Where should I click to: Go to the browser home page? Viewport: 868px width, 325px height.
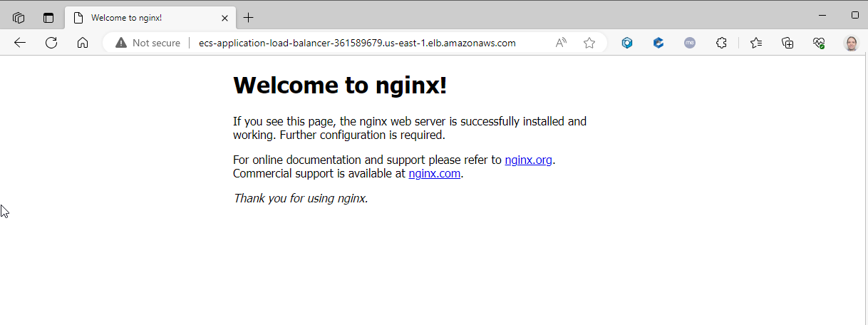click(x=83, y=43)
